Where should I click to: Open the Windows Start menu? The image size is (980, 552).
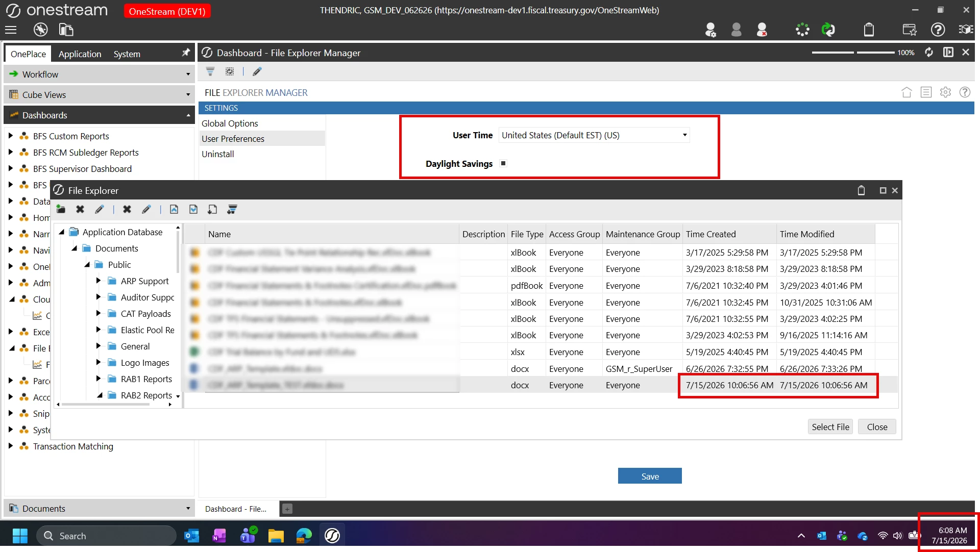(20, 536)
